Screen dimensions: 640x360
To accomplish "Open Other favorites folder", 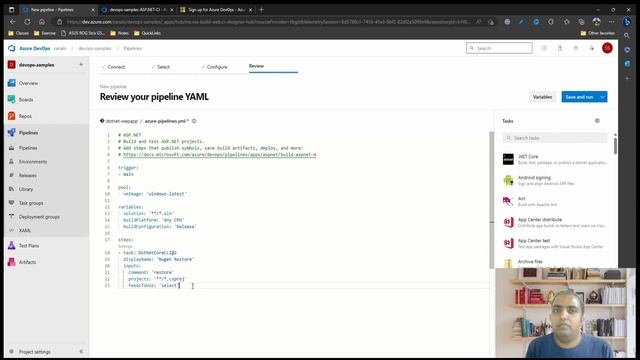I will (598, 33).
